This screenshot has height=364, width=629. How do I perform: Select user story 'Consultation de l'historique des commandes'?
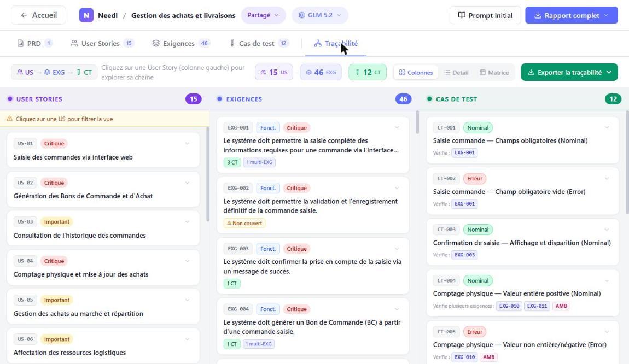coord(103,228)
